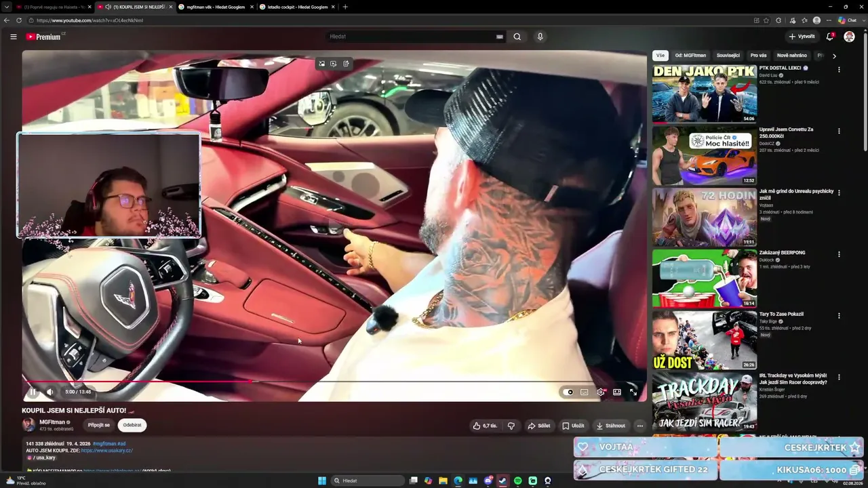868x488 pixels.
Task: Seek on the red video progress bar
Action: coord(334,381)
